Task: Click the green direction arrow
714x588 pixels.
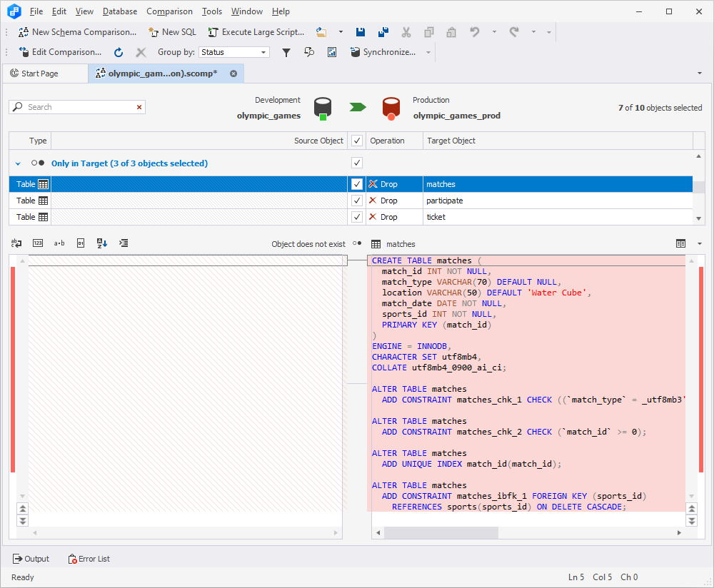Action: pyautogui.click(x=358, y=107)
